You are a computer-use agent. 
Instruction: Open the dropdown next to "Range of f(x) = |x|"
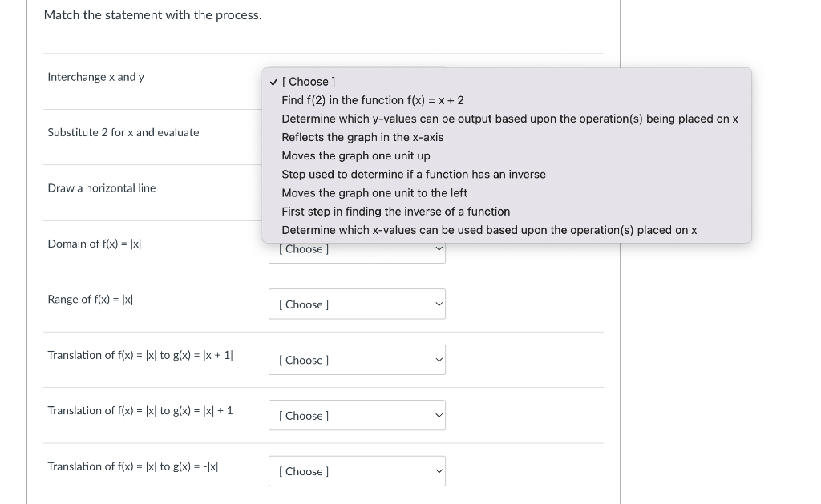tap(357, 304)
